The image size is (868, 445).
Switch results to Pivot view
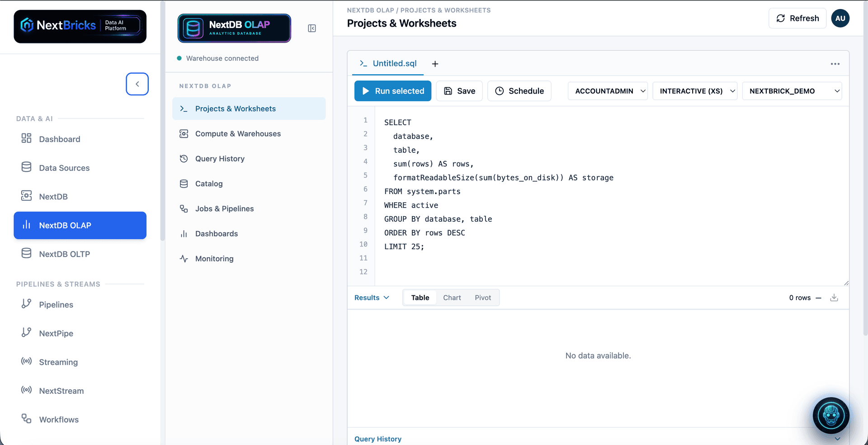483,298
